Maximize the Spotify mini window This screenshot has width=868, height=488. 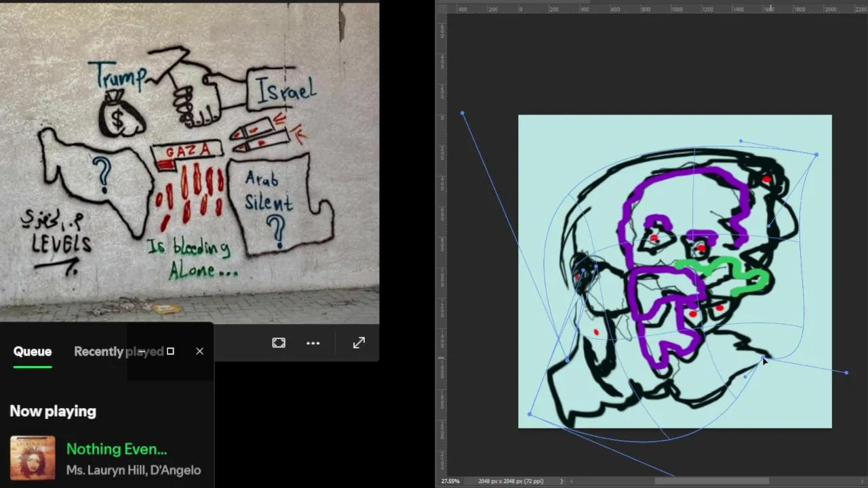tap(170, 351)
